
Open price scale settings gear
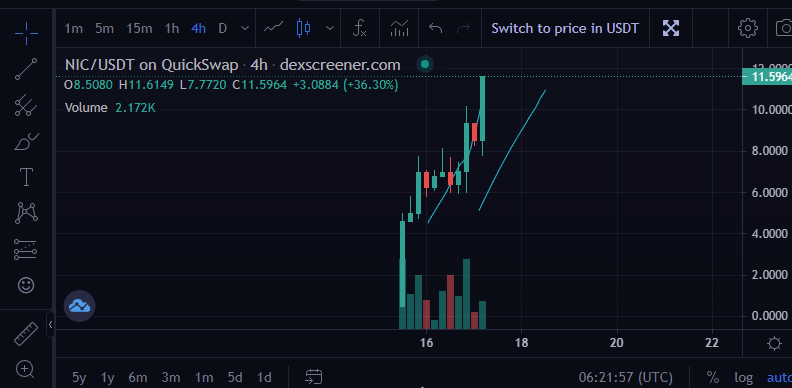click(x=774, y=344)
